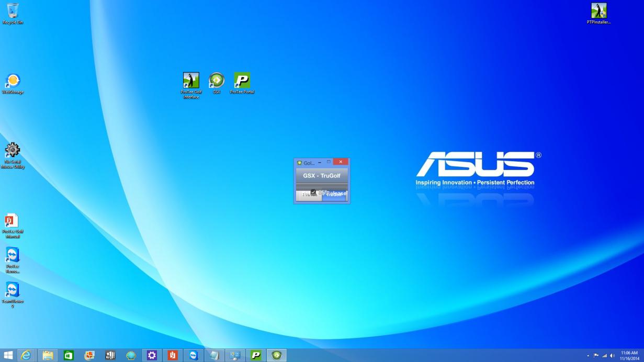Open the ProTee Golf Manual PDF icon
The height and width of the screenshot is (362, 644).
(13, 225)
